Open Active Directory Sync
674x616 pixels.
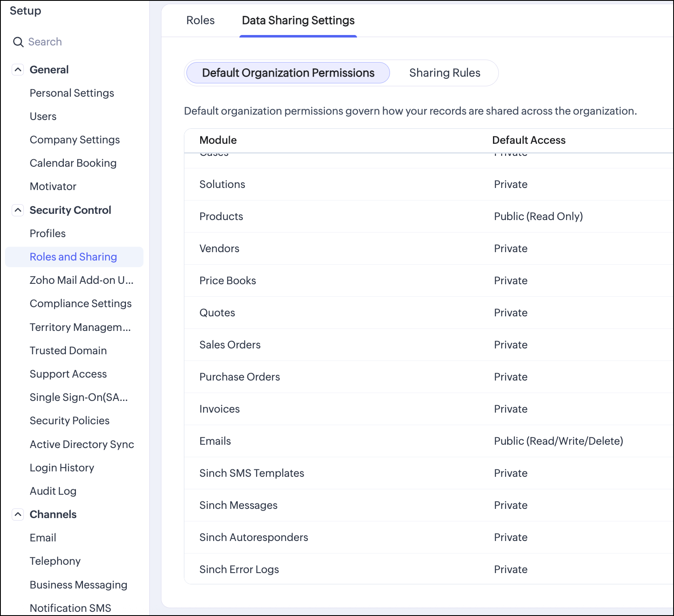click(x=82, y=444)
